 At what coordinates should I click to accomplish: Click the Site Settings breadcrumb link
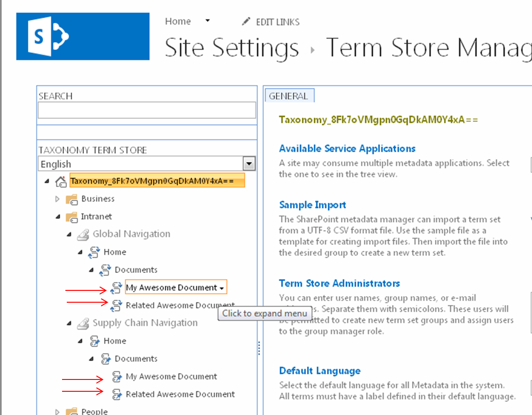pos(232,48)
